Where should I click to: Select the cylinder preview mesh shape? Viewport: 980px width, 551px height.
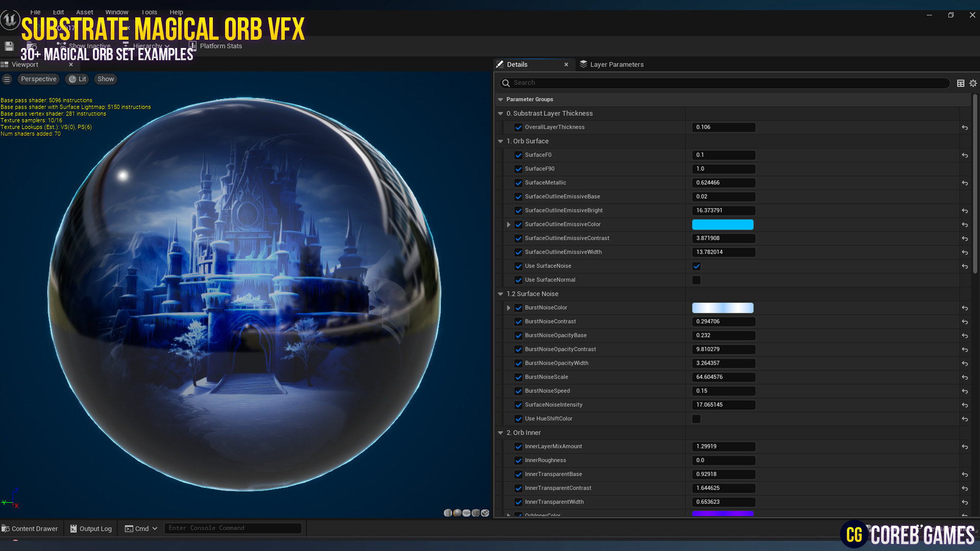point(448,513)
